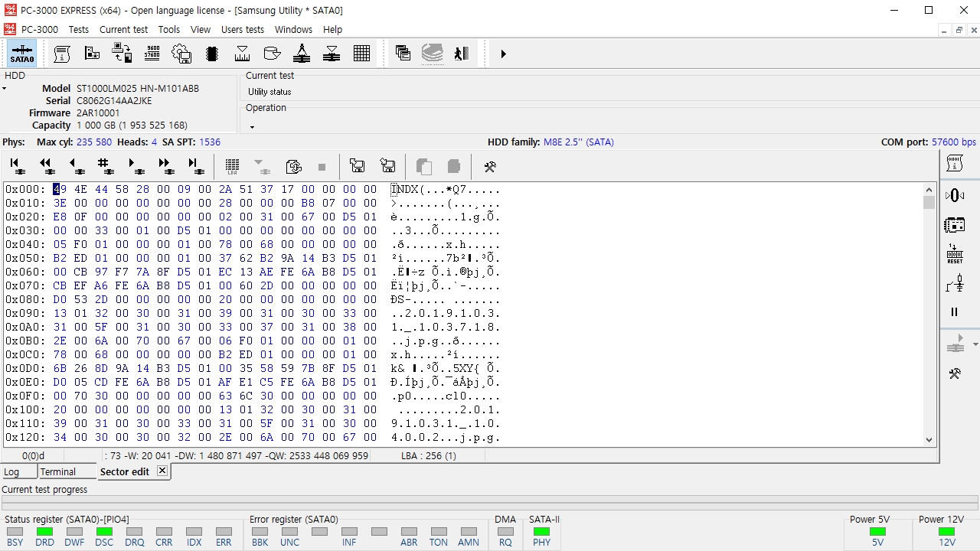Open the Users tests menu
This screenshot has height=551, width=980.
pyautogui.click(x=242, y=29)
